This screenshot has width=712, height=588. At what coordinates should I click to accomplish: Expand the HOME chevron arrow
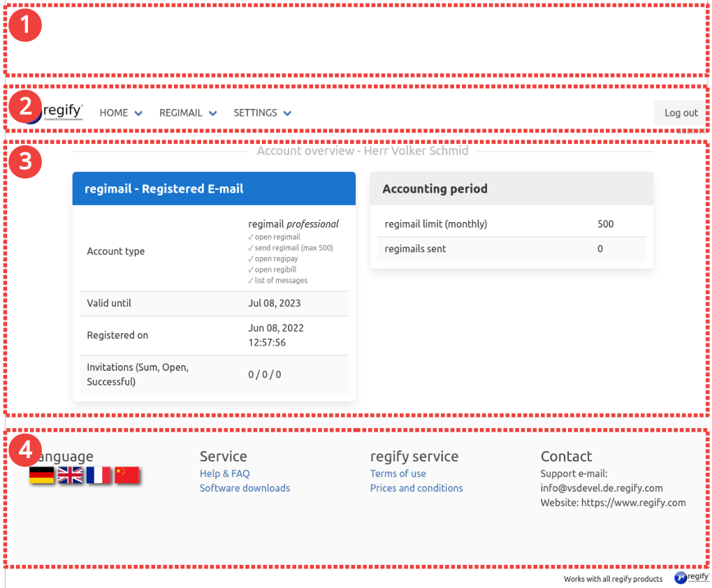(138, 113)
